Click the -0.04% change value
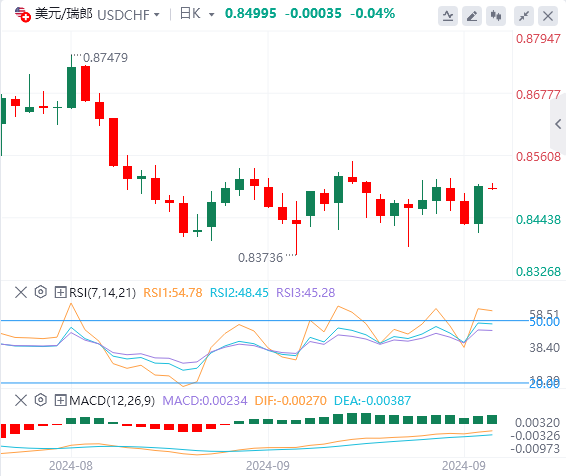Viewport: 566px width, 476px height. click(x=373, y=14)
